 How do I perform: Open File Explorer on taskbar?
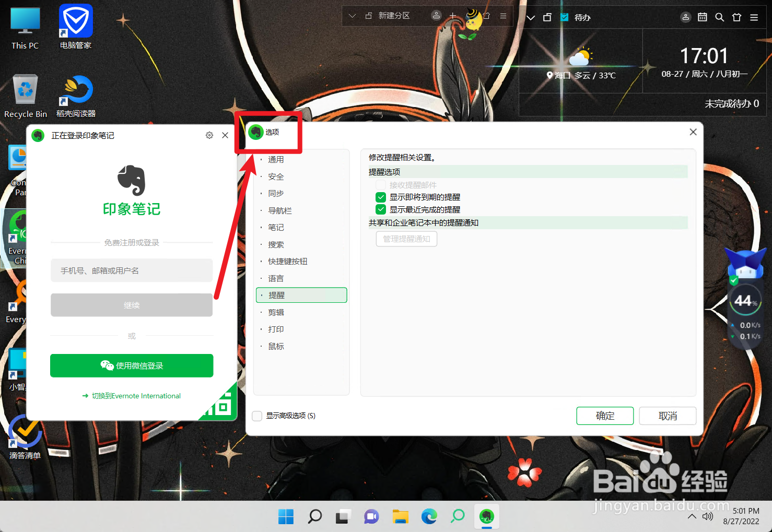[401, 516]
